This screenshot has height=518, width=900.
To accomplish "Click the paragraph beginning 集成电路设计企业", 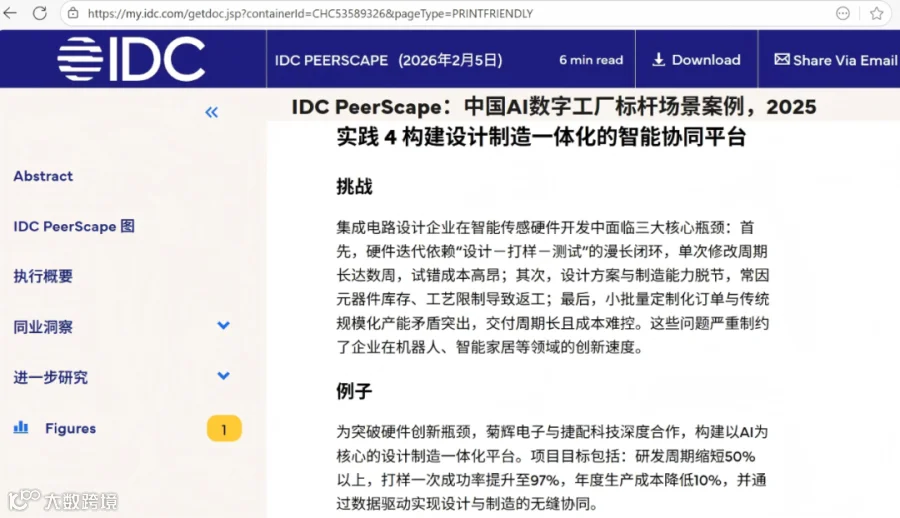I will tap(553, 287).
